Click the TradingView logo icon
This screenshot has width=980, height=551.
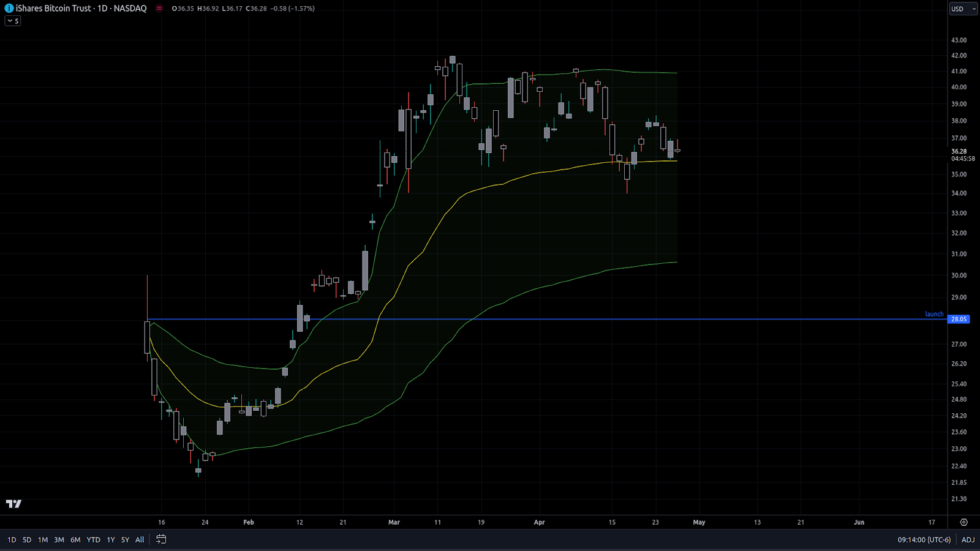click(13, 504)
